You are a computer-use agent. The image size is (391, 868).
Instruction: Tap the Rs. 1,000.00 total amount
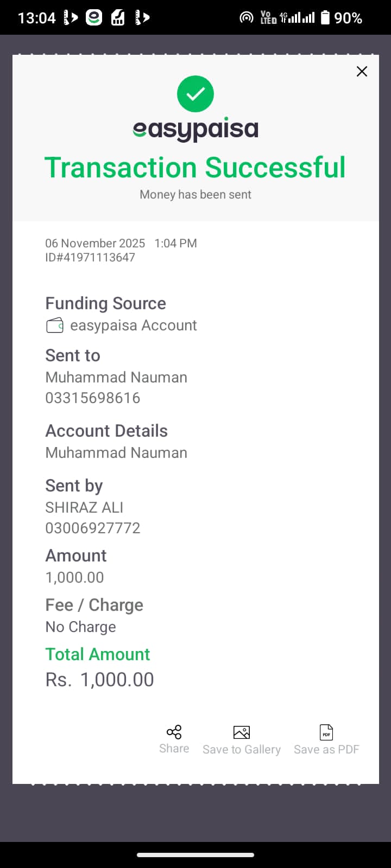click(100, 680)
